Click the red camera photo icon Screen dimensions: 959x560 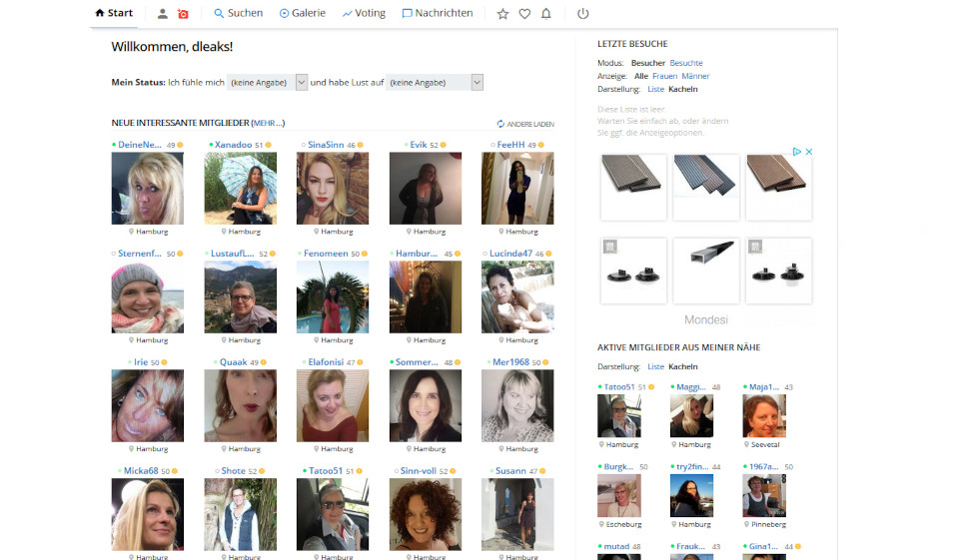pyautogui.click(x=183, y=14)
